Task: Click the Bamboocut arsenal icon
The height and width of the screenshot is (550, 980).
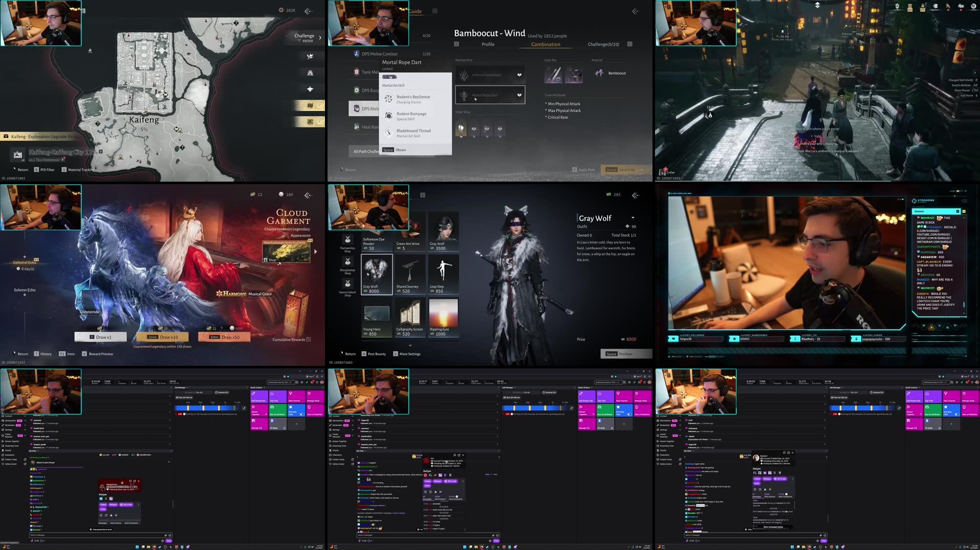Action: tap(599, 73)
